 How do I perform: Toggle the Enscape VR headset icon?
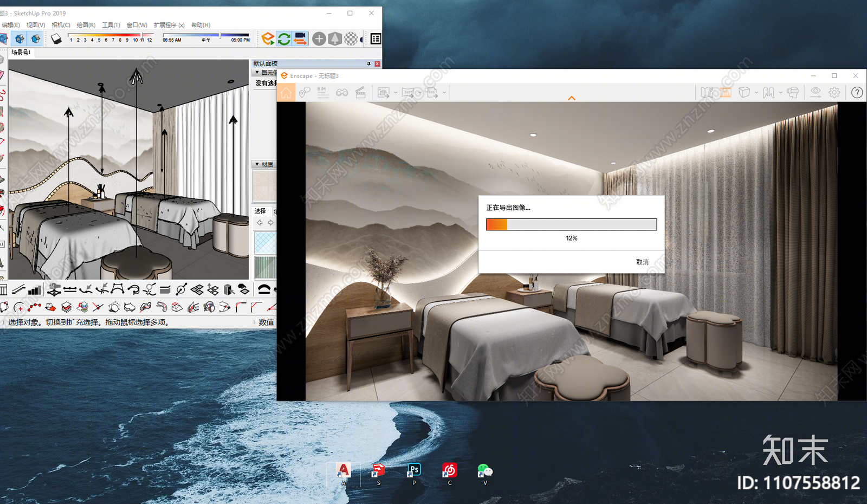point(793,93)
